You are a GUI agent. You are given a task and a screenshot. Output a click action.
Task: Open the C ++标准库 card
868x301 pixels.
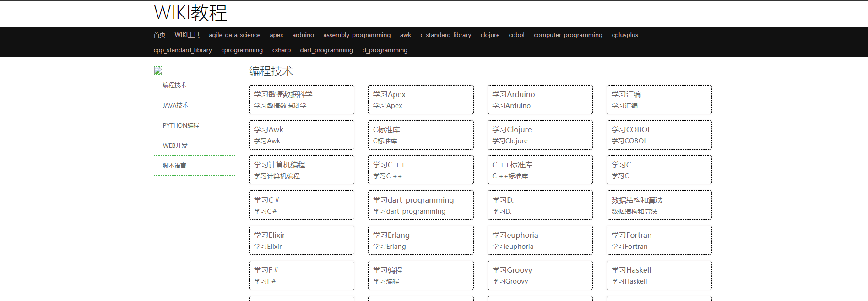pos(540,170)
